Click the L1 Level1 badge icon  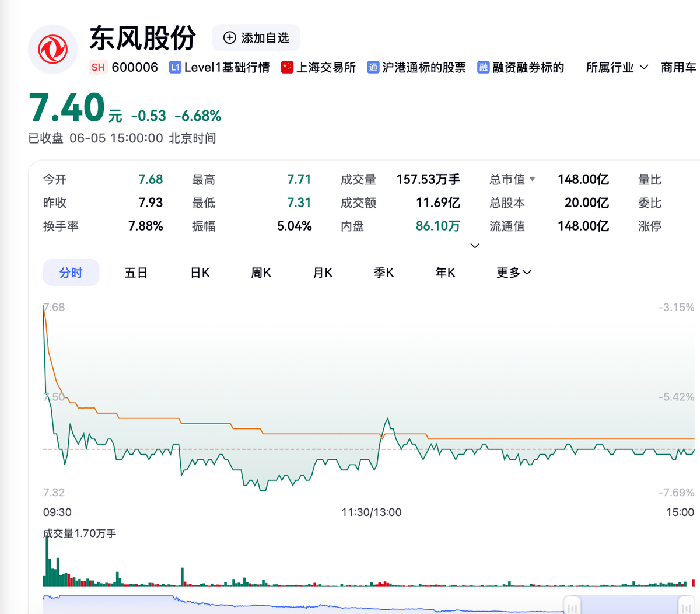coord(175,67)
